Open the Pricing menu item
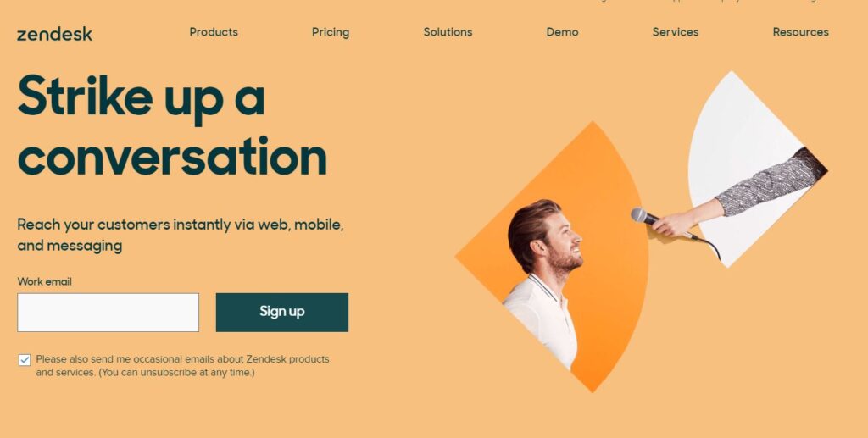Screen dimensions: 868x438 [331, 33]
